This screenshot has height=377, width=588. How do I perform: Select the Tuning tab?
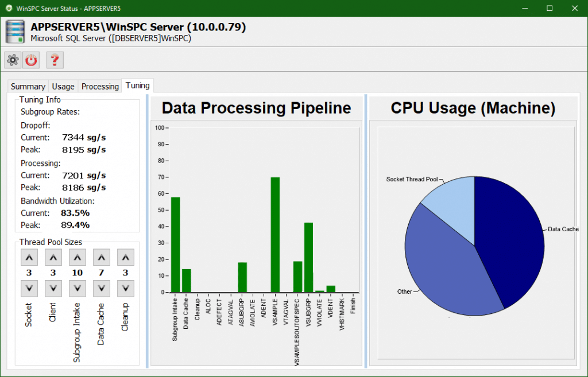pyautogui.click(x=137, y=85)
